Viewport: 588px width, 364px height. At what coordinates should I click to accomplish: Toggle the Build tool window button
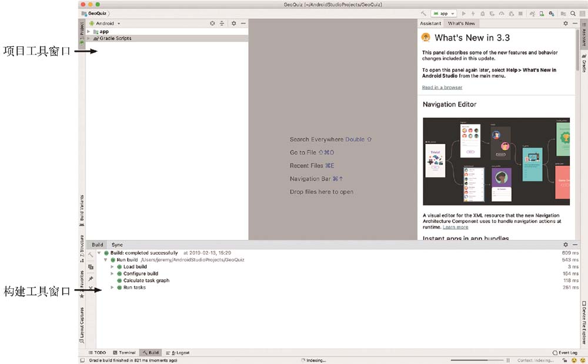(151, 353)
